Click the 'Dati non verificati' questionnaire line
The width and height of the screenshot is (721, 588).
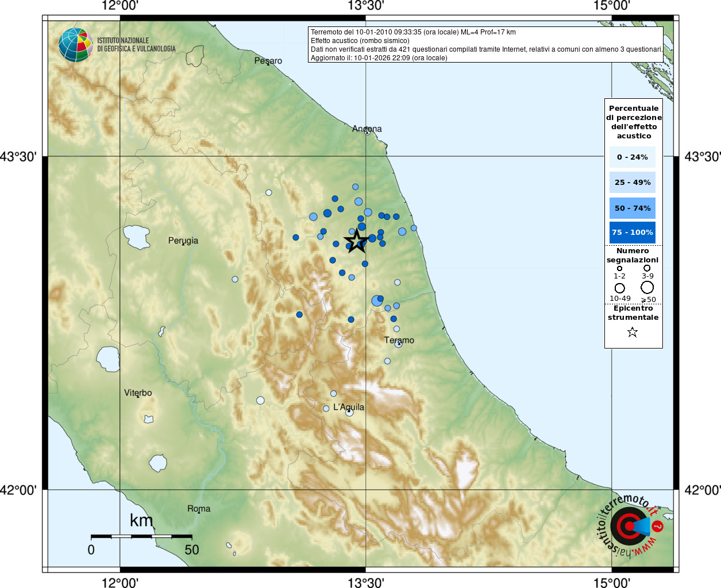(487, 49)
